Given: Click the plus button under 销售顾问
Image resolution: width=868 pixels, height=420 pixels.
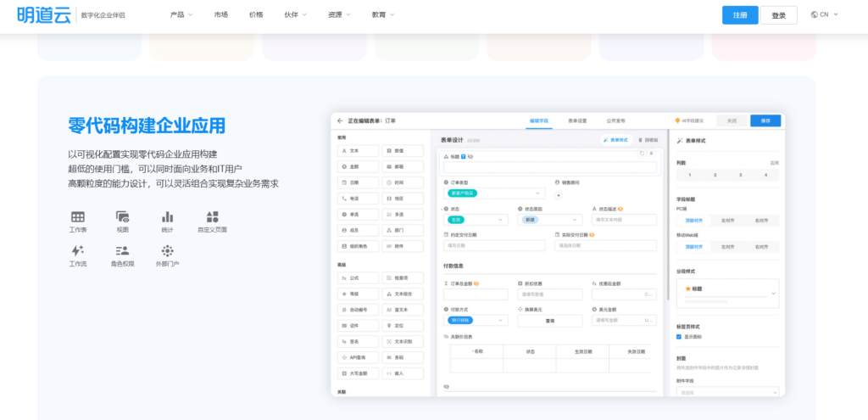Looking at the screenshot, I should [x=559, y=194].
